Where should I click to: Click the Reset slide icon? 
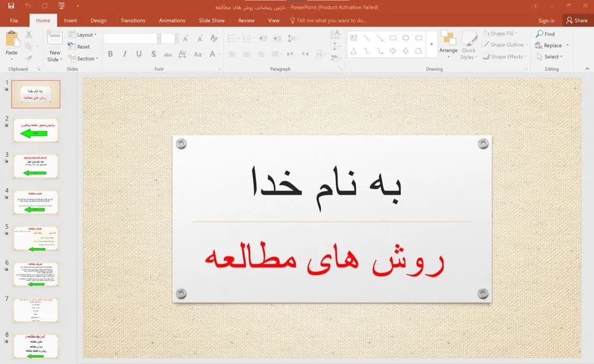point(71,46)
